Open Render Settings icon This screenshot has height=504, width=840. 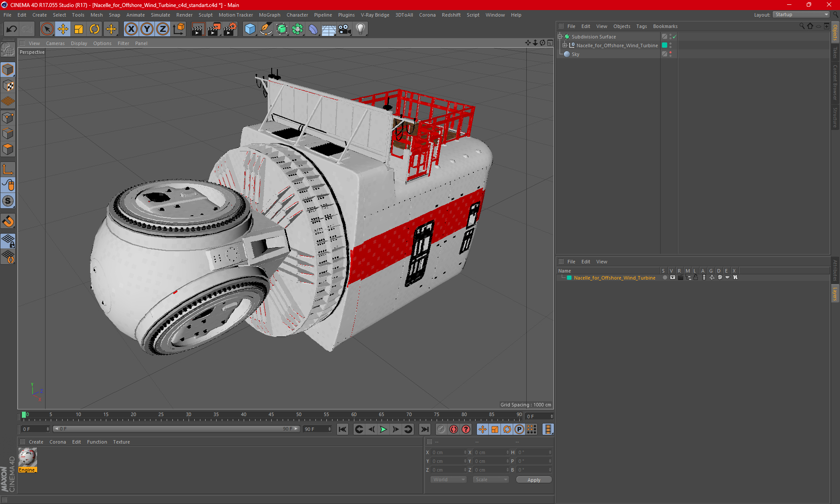click(x=230, y=29)
